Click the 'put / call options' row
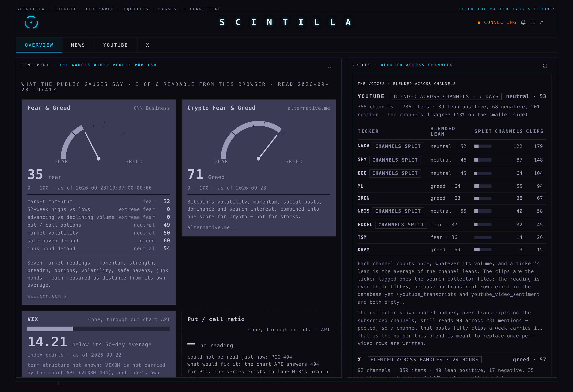Screen dimensions: 573x392 pos(99,225)
